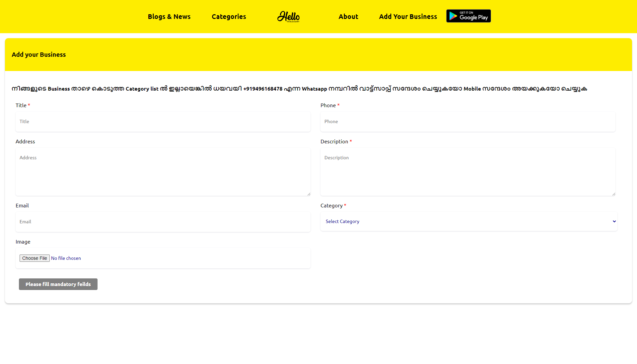The height and width of the screenshot is (364, 637).
Task: Open the About page link
Action: pyautogui.click(x=348, y=17)
